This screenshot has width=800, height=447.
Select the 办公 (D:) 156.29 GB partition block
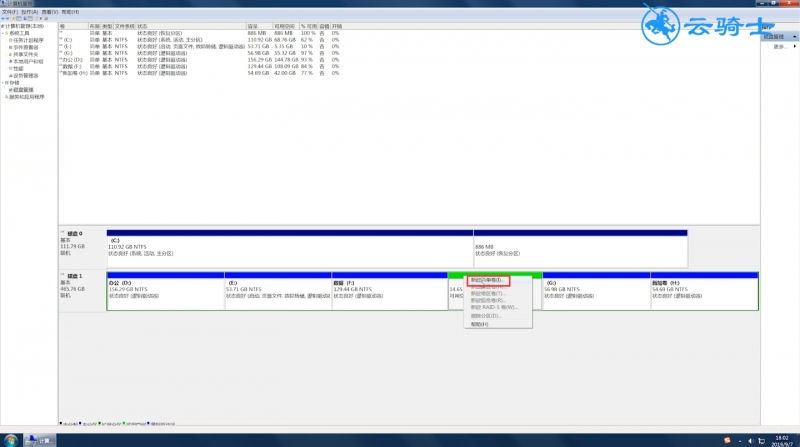pyautogui.click(x=165, y=291)
